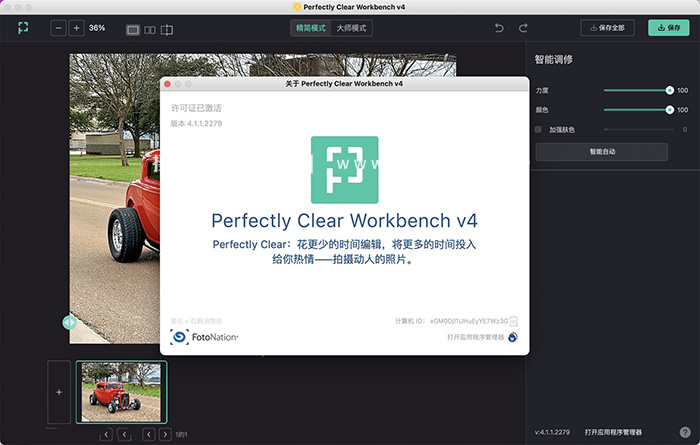Select the red hot rod thumbnail
This screenshot has height=445, width=700.
pyautogui.click(x=121, y=392)
